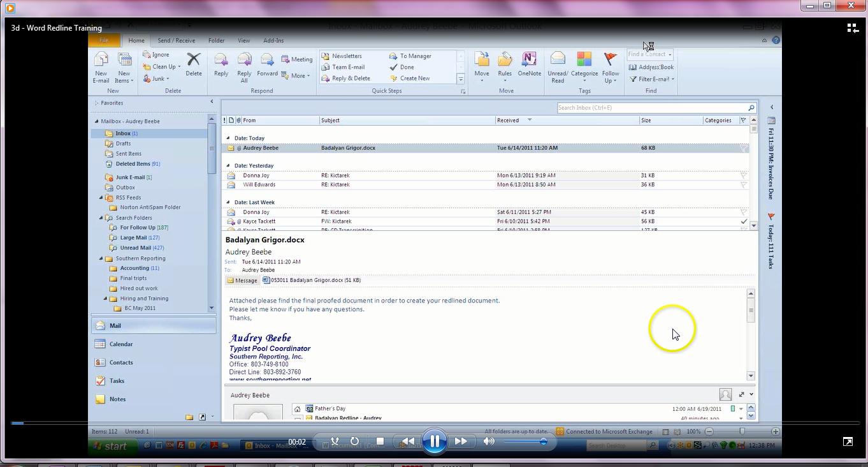Screen dimensions: 868x467
Task: Toggle Unread/Read status
Action: coord(558,68)
